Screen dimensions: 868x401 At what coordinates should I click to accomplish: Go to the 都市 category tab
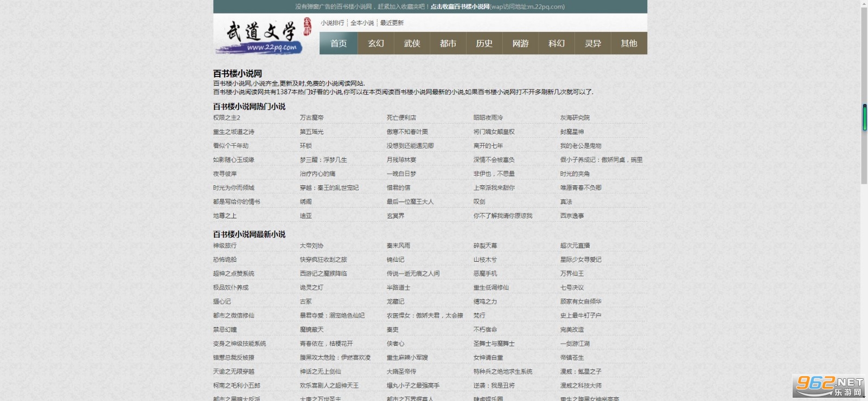[448, 43]
